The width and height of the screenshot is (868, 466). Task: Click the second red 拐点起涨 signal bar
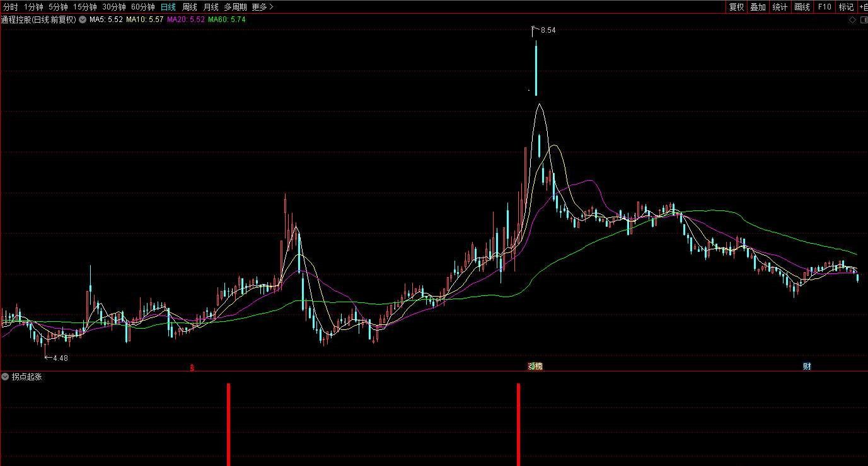pos(518,424)
